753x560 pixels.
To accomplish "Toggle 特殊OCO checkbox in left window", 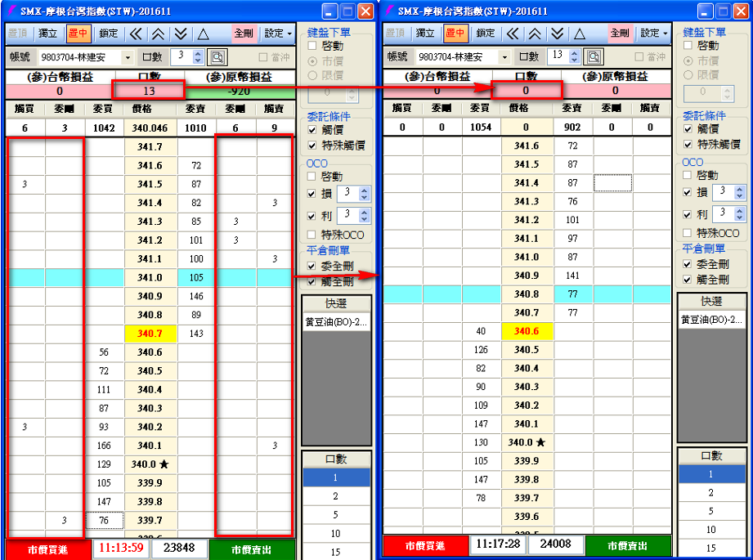I will pyautogui.click(x=312, y=235).
